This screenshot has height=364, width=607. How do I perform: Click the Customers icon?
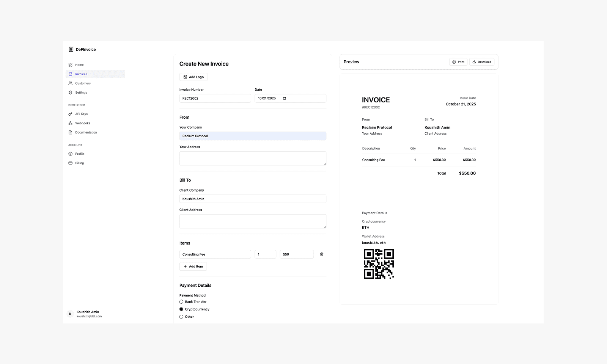point(70,83)
